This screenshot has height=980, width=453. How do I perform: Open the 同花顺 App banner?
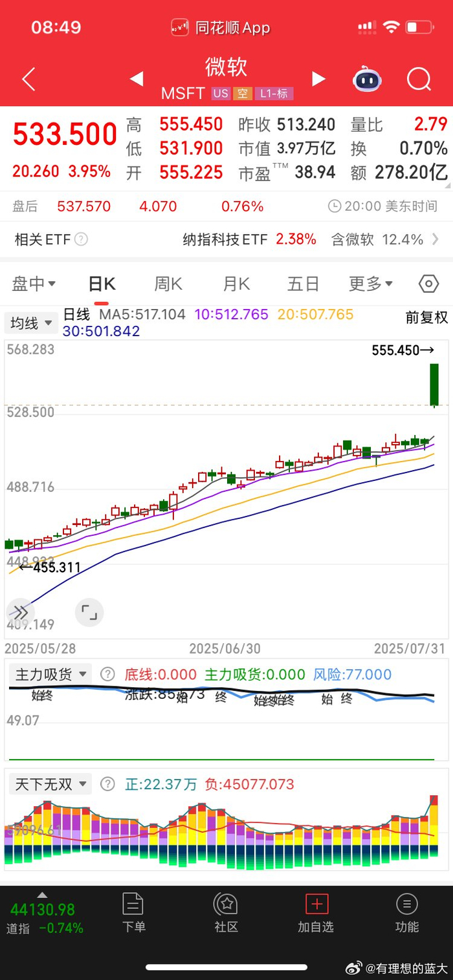click(x=221, y=27)
